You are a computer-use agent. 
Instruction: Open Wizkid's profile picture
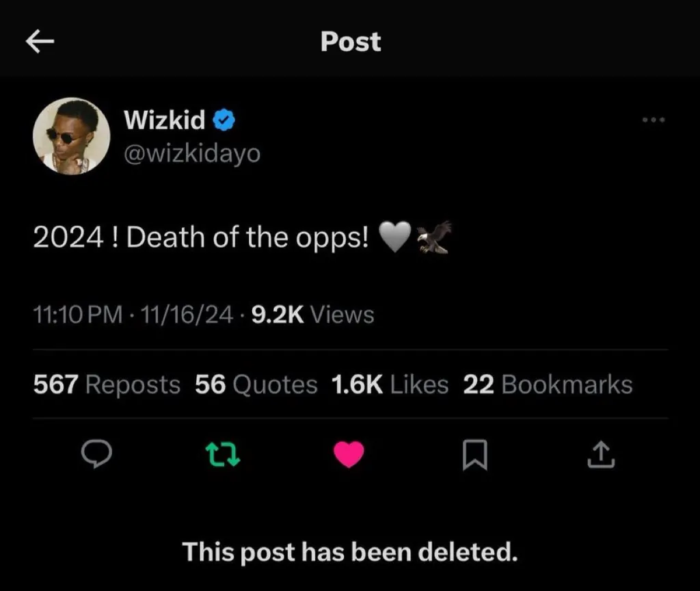click(71, 135)
